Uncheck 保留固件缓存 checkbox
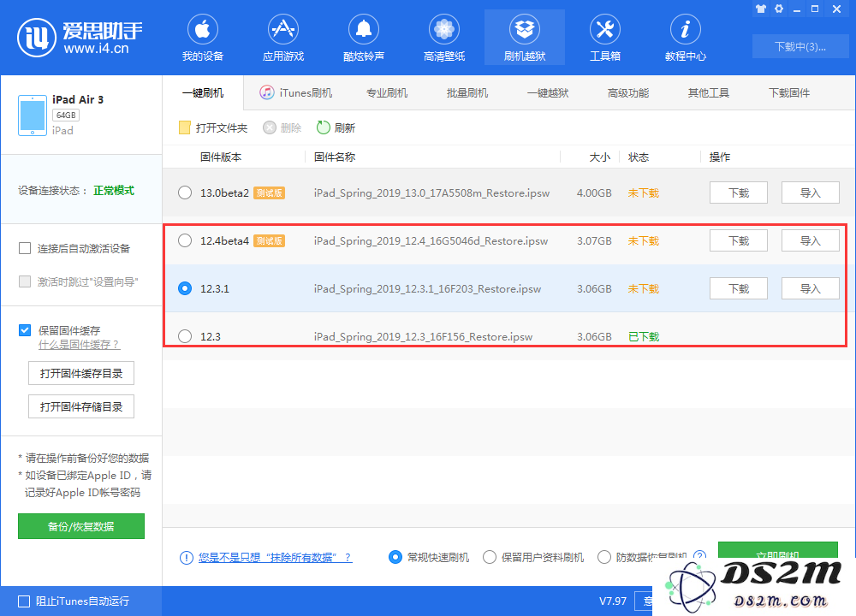The width and height of the screenshot is (856, 616). pyautogui.click(x=25, y=330)
